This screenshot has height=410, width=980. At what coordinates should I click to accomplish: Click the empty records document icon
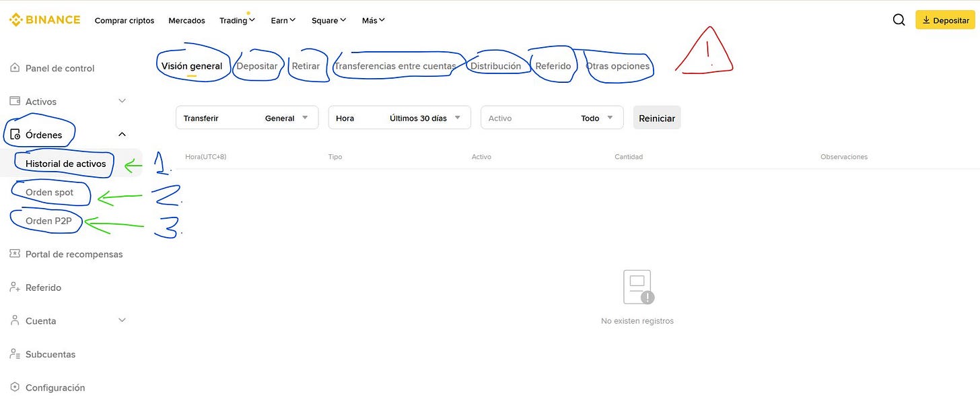638,287
